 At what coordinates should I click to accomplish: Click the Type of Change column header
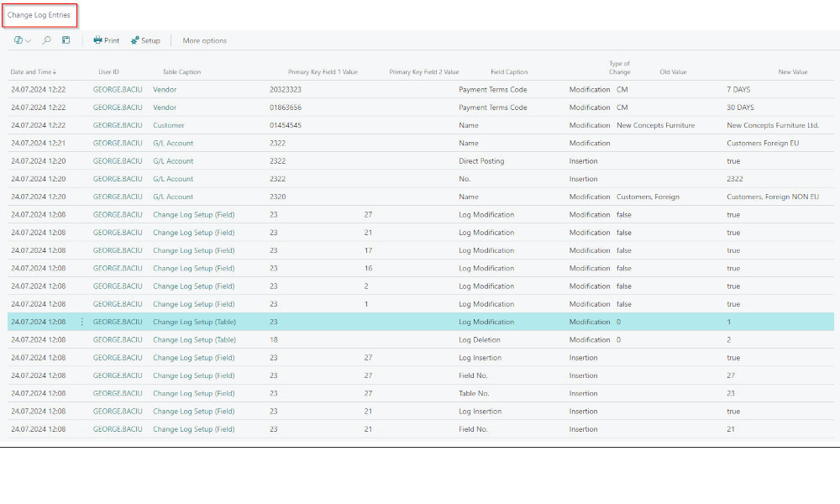(x=620, y=67)
